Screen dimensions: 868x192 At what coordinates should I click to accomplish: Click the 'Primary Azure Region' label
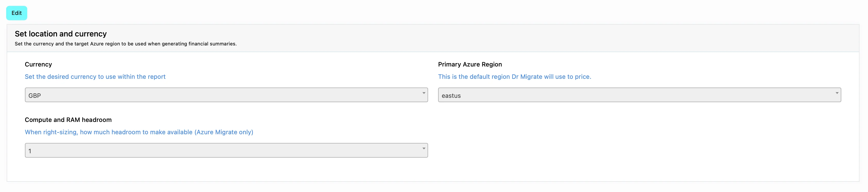pyautogui.click(x=470, y=64)
